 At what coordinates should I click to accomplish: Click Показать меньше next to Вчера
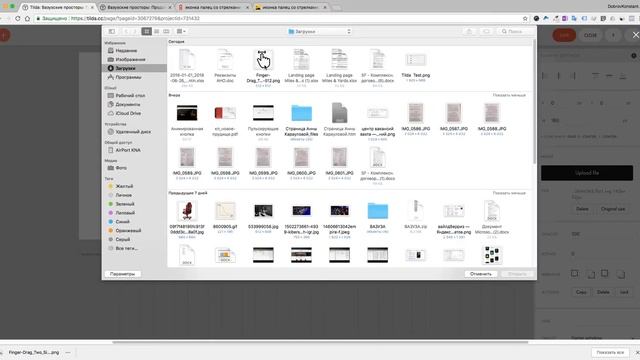[x=509, y=95]
